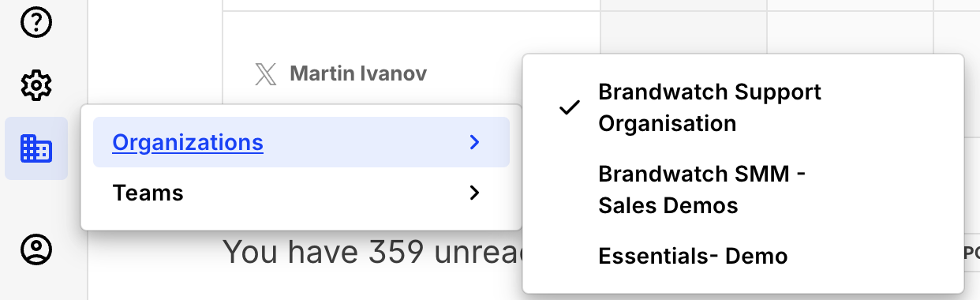Open the user profile icon in sidebar
The image size is (980, 300).
pos(36,249)
